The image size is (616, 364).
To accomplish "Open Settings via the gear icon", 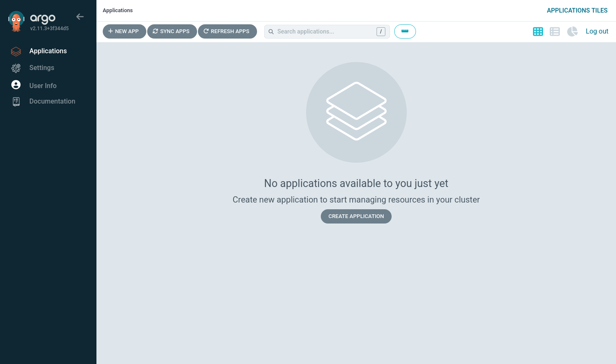I will [16, 68].
